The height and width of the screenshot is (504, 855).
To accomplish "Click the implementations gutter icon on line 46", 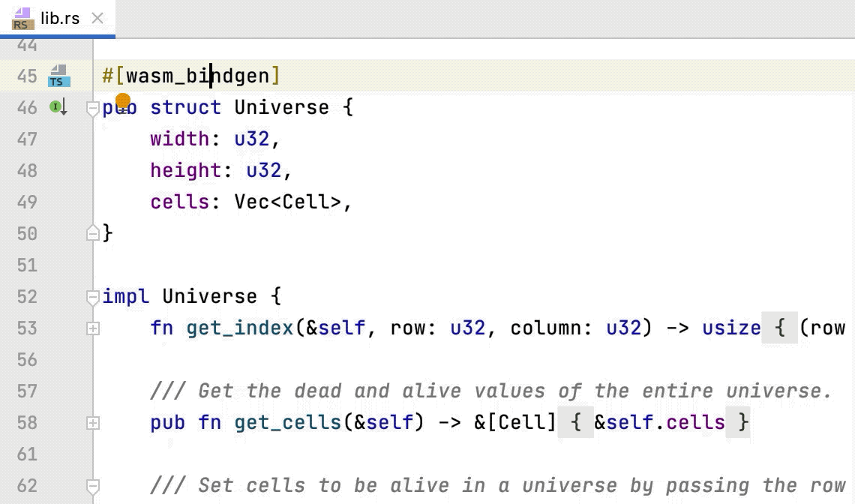I will [x=58, y=107].
